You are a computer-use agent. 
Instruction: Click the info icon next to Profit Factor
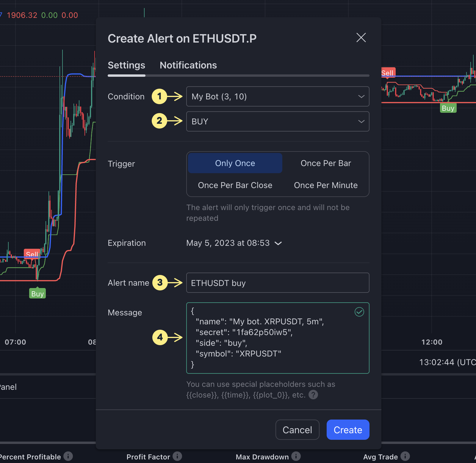(x=177, y=456)
